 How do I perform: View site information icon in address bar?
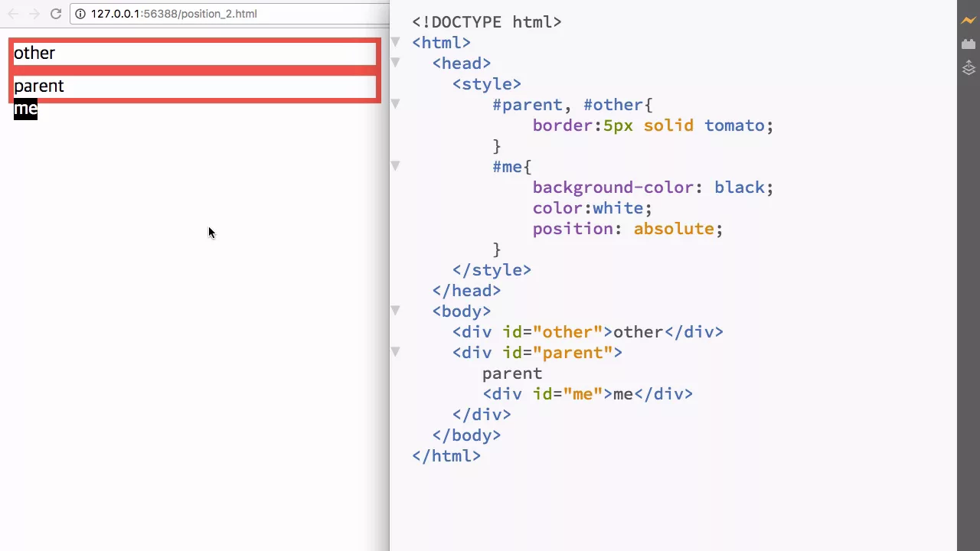[x=80, y=14]
